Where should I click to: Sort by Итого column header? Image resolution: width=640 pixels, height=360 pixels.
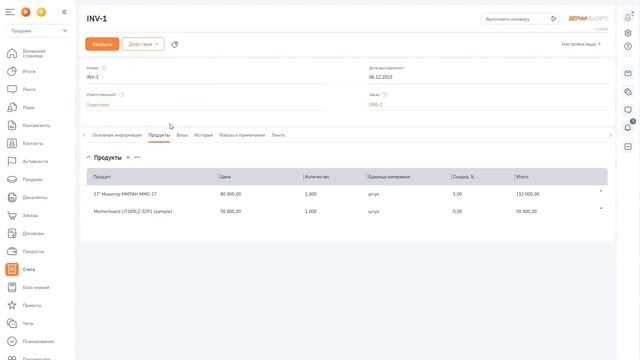coord(522,177)
